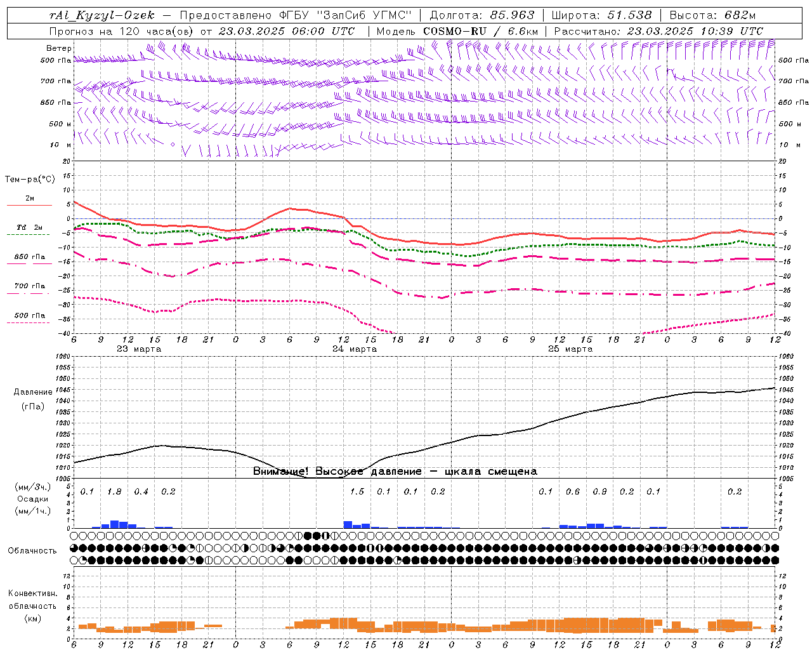Click the Широта: 51.538 value
The width and height of the screenshot is (812, 650).
click(601, 15)
